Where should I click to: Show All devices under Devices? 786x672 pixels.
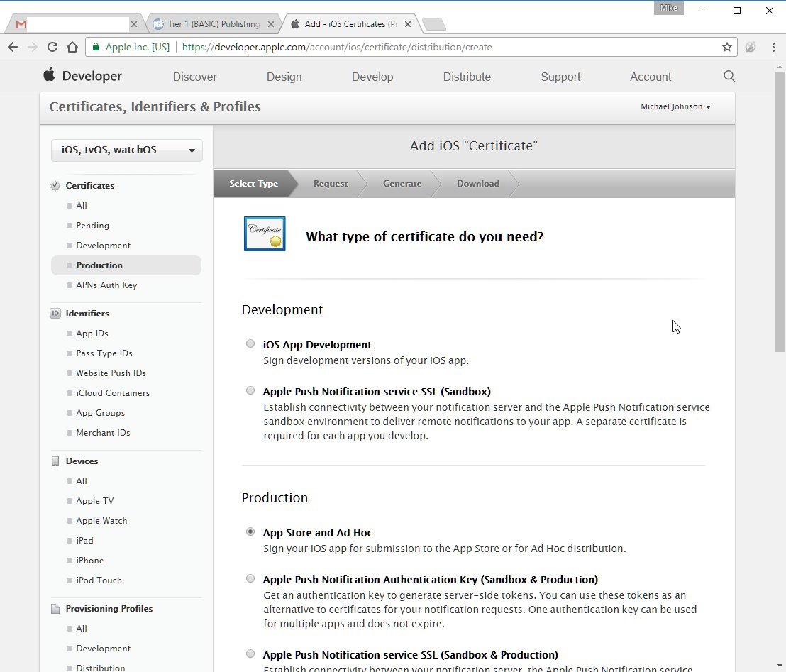[82, 481]
